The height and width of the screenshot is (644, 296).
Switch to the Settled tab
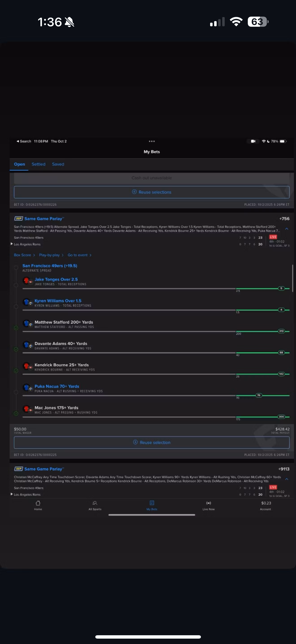pos(38,164)
